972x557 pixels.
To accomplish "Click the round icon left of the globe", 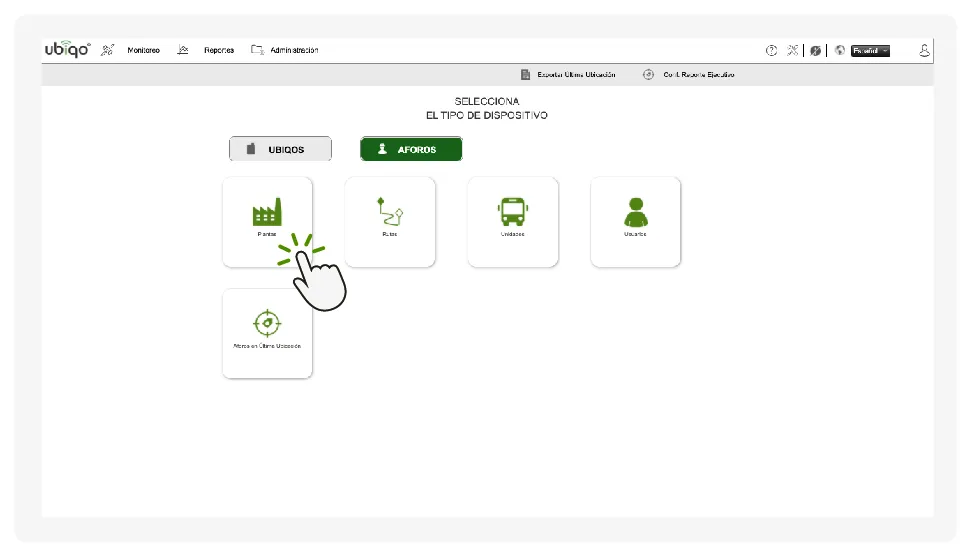I will pos(815,51).
